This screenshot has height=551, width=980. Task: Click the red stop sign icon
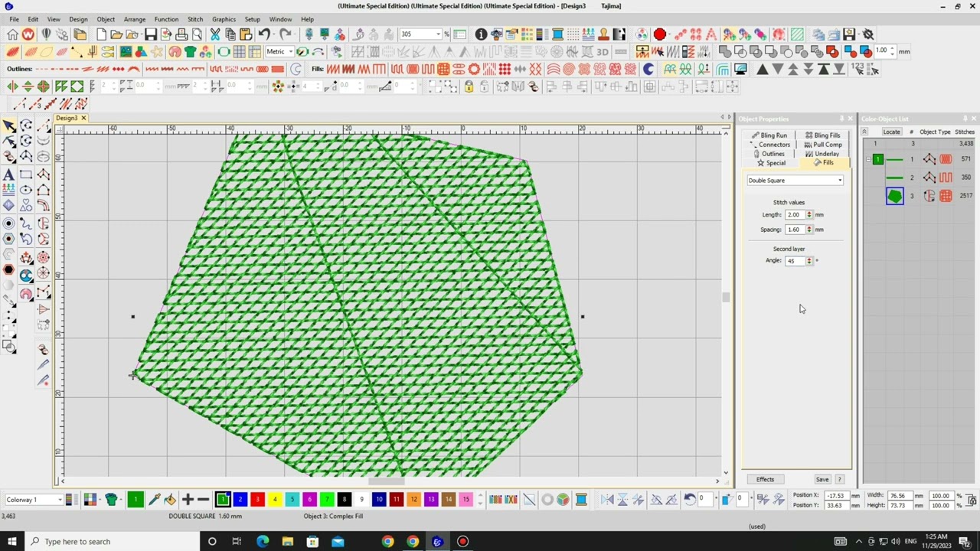coord(660,34)
